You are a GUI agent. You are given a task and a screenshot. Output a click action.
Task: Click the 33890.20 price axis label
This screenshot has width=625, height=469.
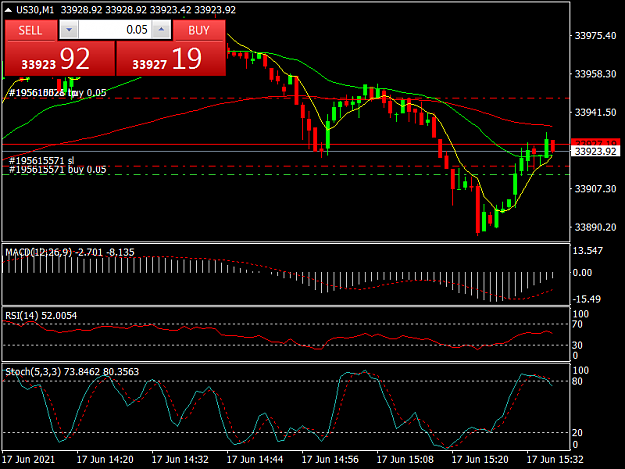[596, 228]
